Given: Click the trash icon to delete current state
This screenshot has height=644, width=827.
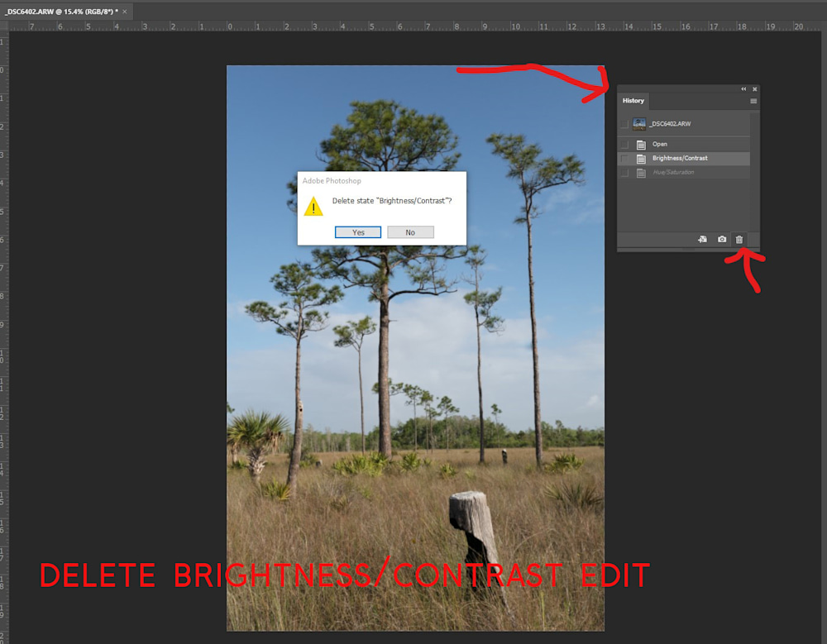Looking at the screenshot, I should pyautogui.click(x=739, y=239).
